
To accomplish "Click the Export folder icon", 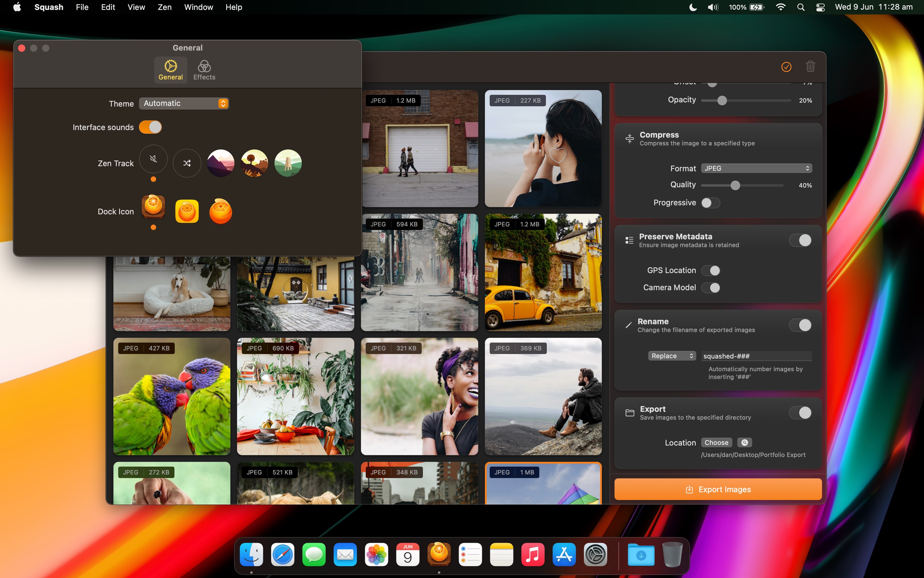I will point(630,413).
